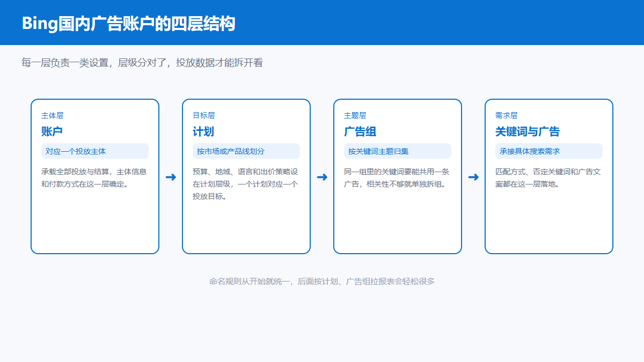Click the "对应一个投放主体" pill
The width and height of the screenshot is (644, 362).
tap(95, 151)
